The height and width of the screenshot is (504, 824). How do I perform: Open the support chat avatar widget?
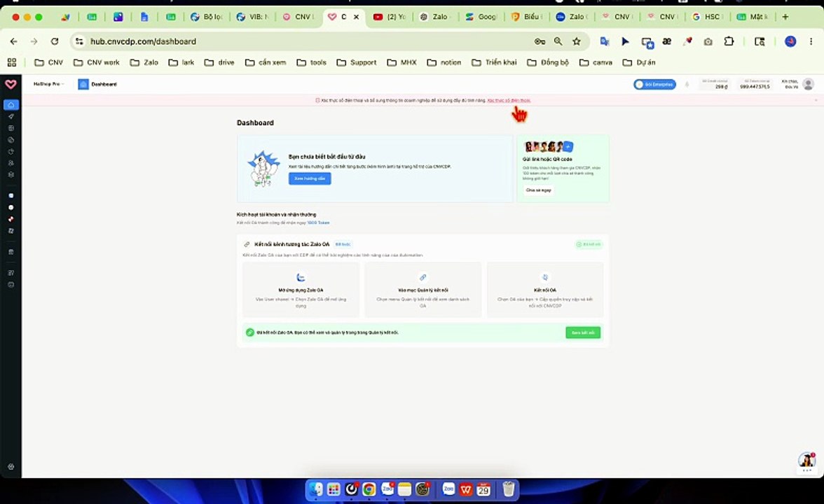[806, 461]
